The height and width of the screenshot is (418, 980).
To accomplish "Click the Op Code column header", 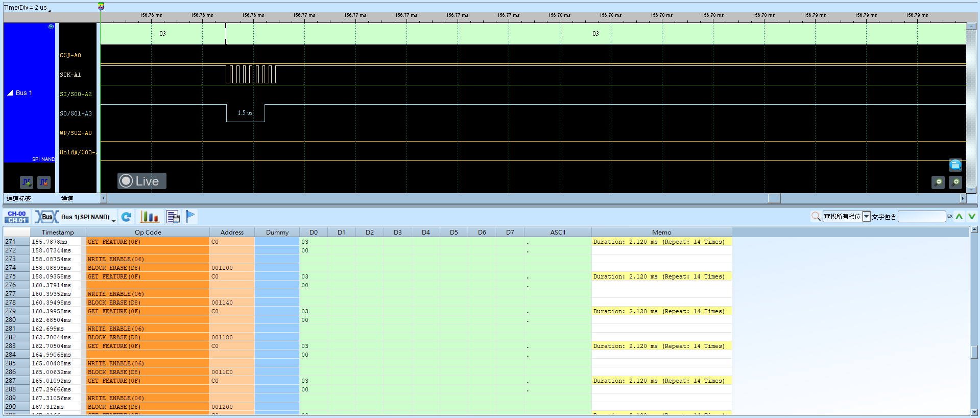I will click(x=148, y=232).
